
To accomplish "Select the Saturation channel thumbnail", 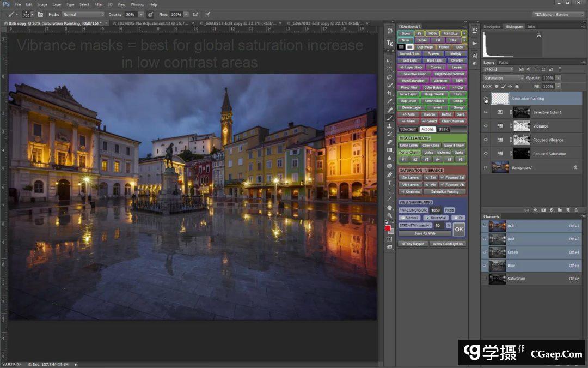I will point(497,279).
